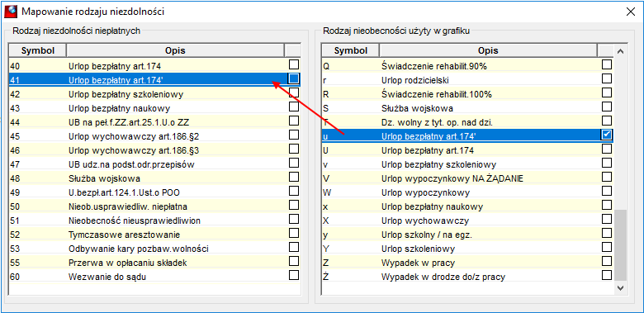The image size is (644, 313).
Task: Click the Opis column header in left table
Action: coord(175,51)
